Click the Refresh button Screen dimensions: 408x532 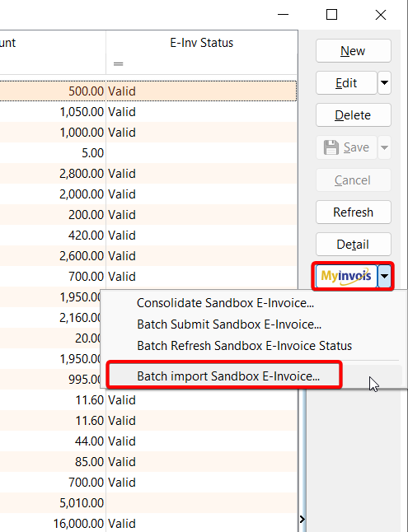(354, 212)
